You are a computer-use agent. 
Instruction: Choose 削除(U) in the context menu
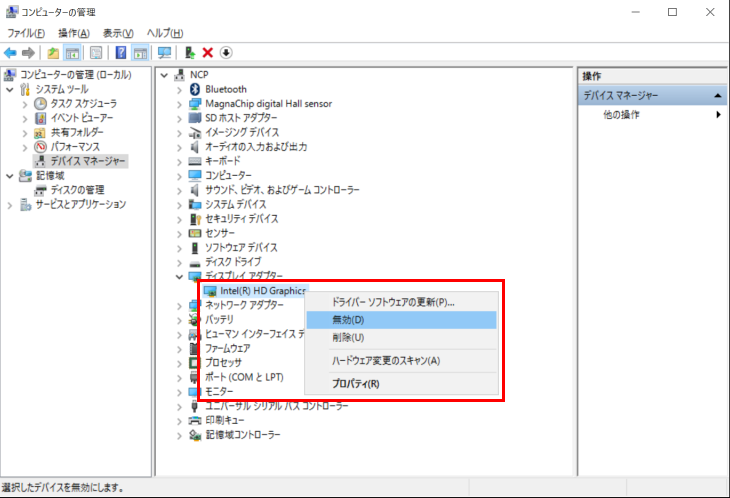pyautogui.click(x=401, y=337)
